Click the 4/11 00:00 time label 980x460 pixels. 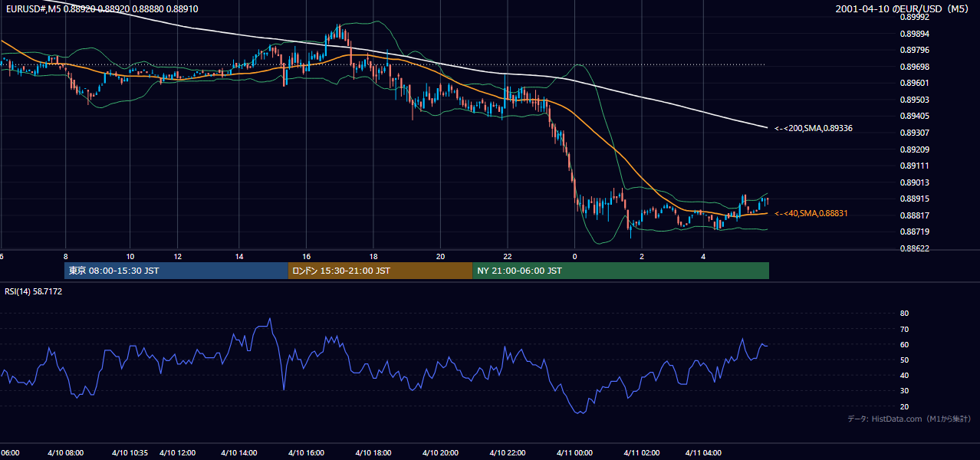574,452
